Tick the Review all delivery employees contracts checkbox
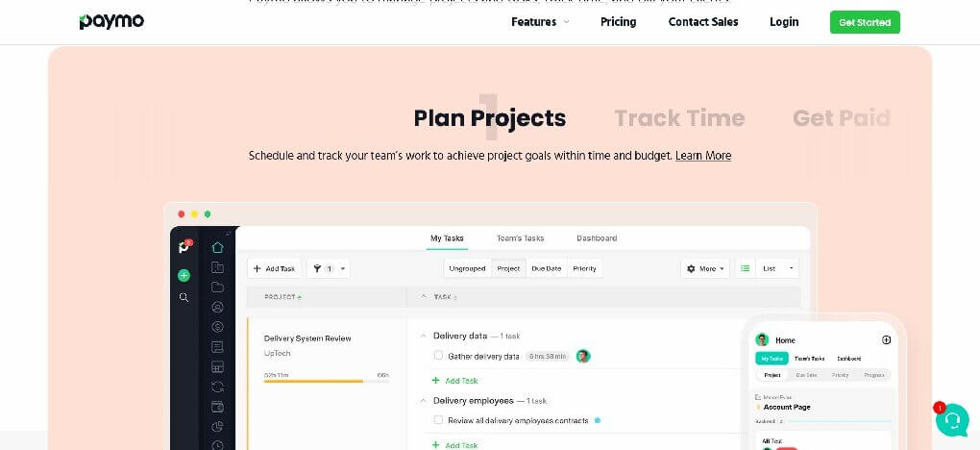 (x=438, y=420)
